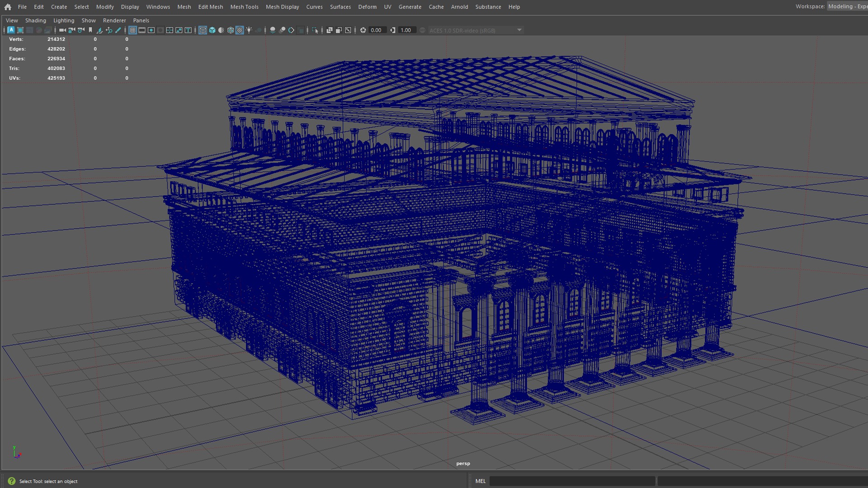The height and width of the screenshot is (488, 868).
Task: Click the Tris count 402083
Action: point(56,68)
